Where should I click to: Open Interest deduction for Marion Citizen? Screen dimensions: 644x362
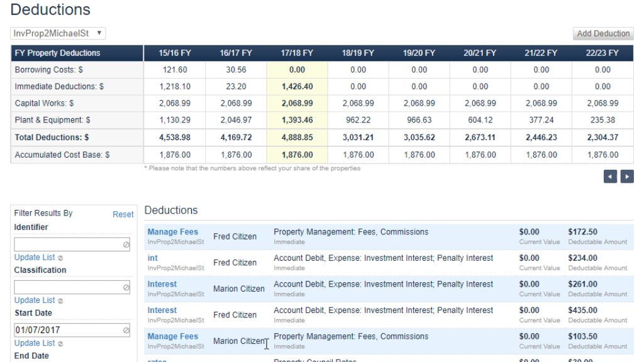click(162, 283)
